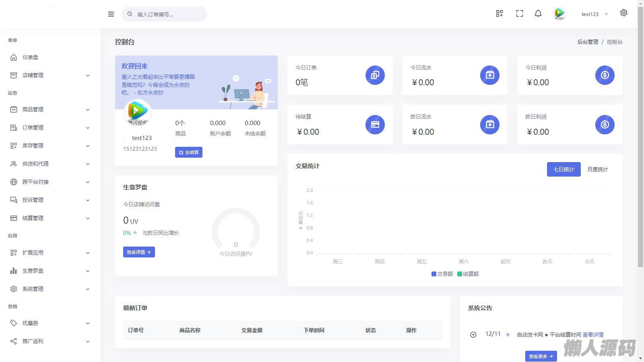
Task: Open the 扩展应用 menu item
Action: 50,253
